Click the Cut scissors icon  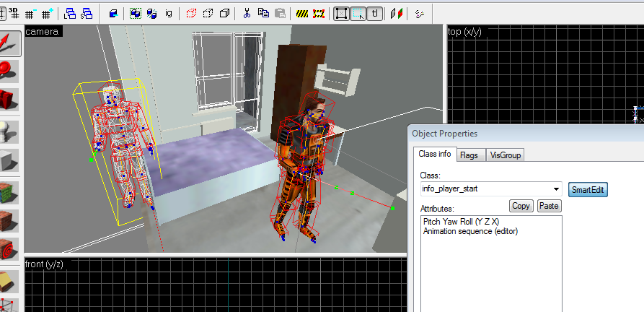pos(247,13)
